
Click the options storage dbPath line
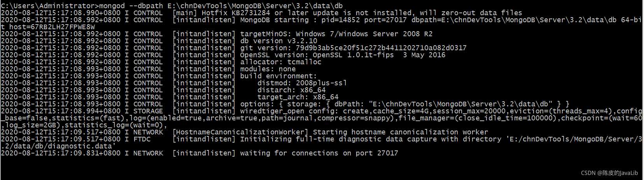(x=404, y=104)
